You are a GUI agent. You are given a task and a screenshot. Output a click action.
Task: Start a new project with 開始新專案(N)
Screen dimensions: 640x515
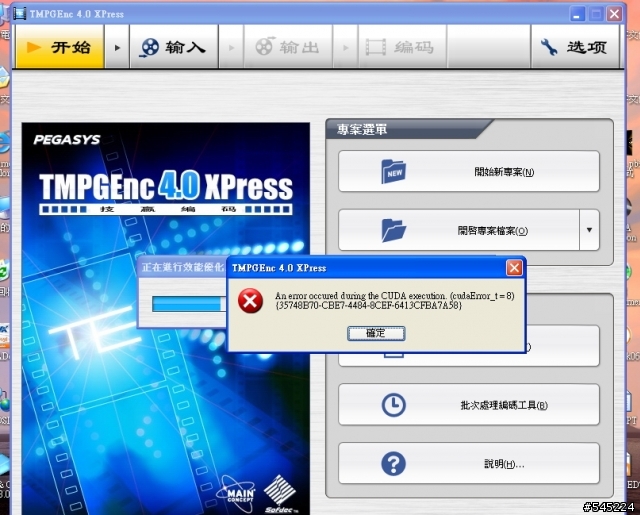[x=469, y=171]
